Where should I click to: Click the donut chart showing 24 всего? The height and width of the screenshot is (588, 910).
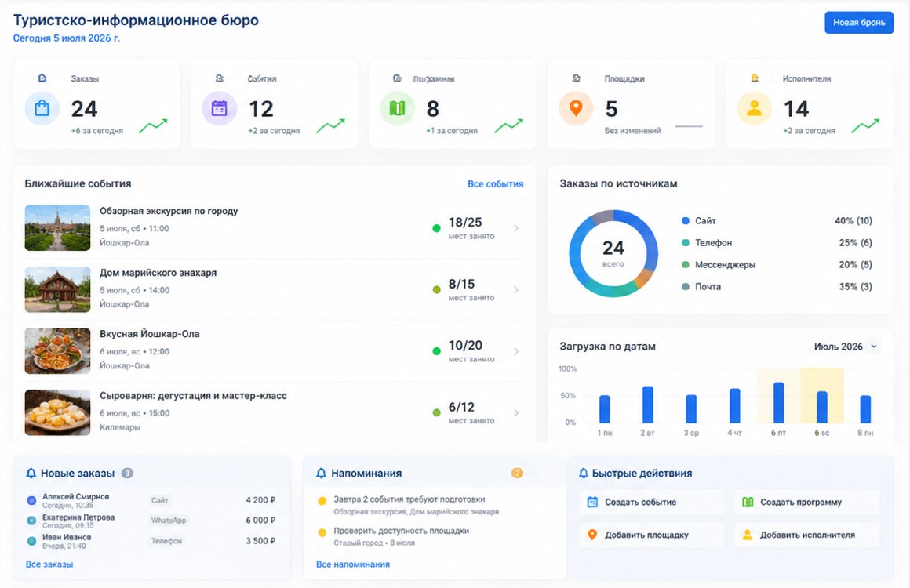click(613, 253)
